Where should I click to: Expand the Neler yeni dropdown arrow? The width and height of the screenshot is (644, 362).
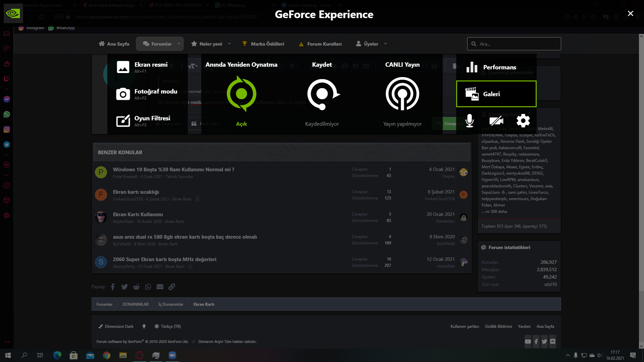[x=229, y=44]
